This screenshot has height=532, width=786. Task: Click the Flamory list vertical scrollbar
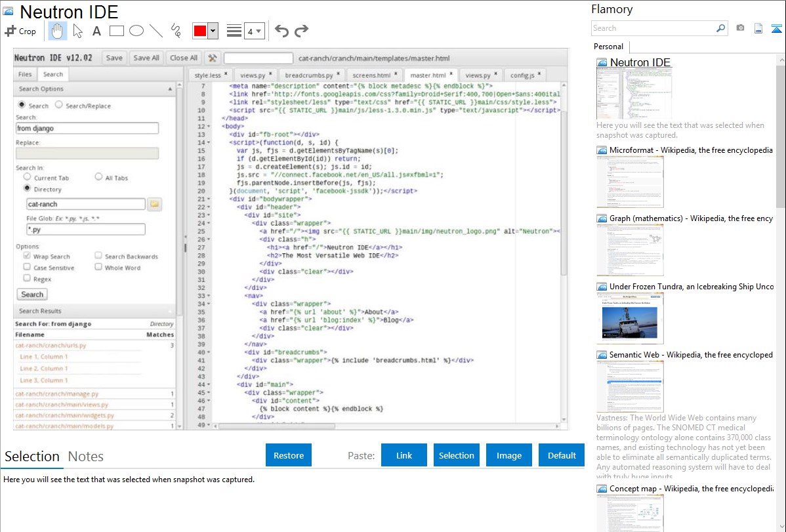pyautogui.click(x=781, y=135)
